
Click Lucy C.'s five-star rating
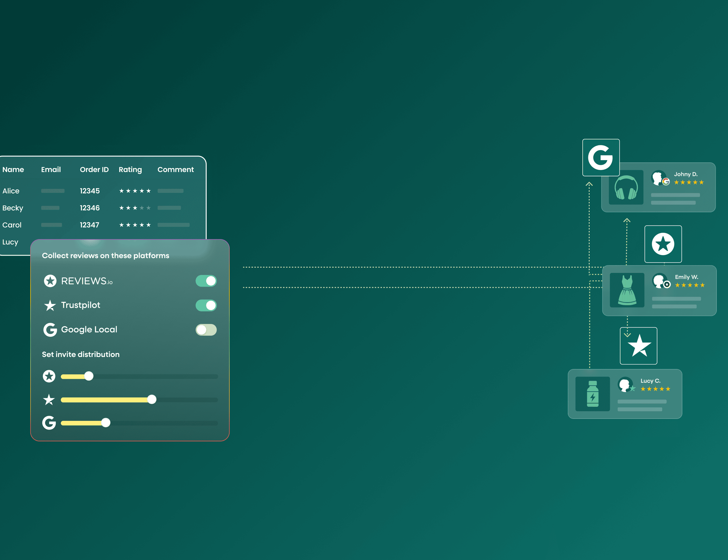click(655, 389)
